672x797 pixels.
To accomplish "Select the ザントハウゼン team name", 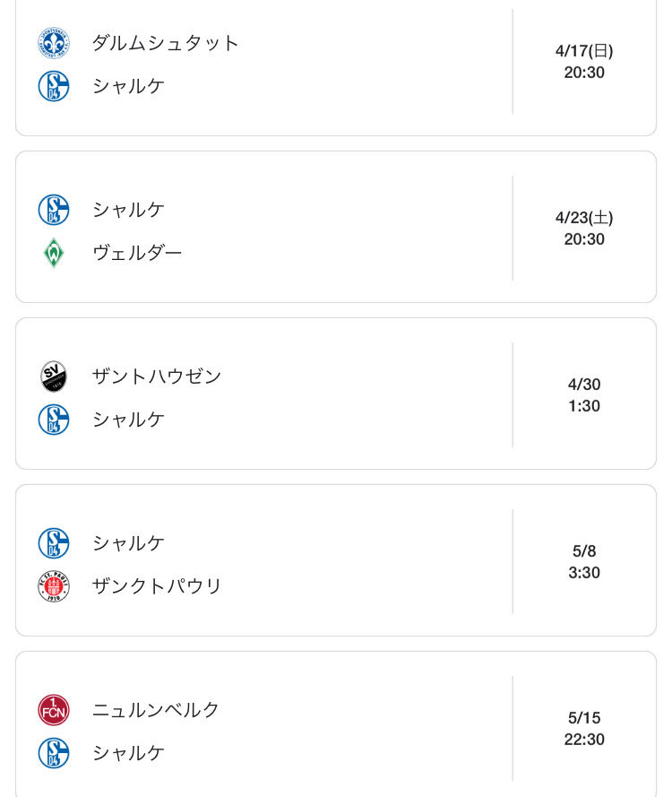I will pos(156,377).
